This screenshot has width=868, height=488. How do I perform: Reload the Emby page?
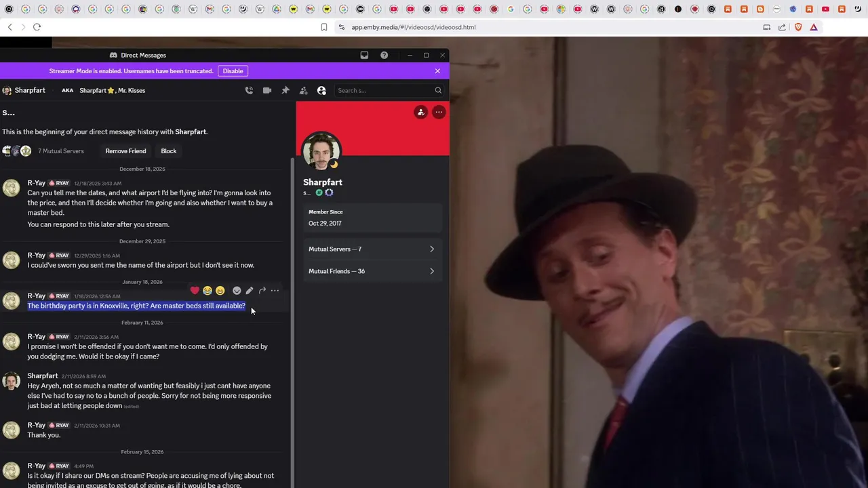point(37,27)
